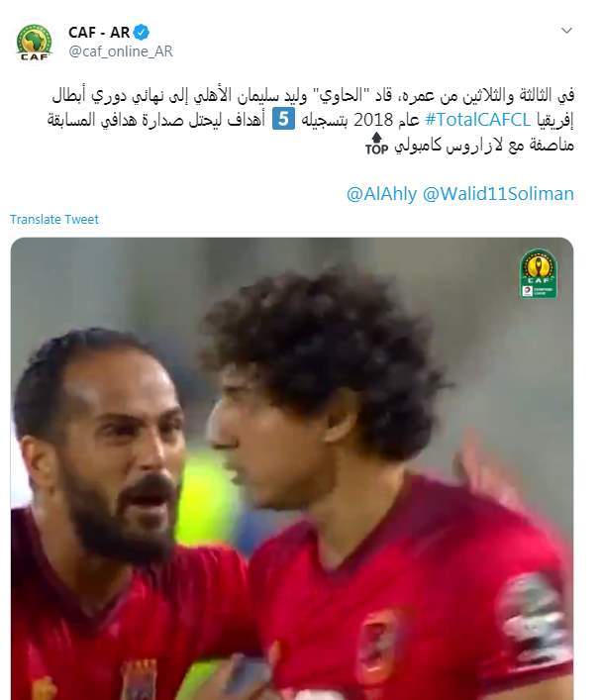
Task: Click the year 2018 in the tweet text
Action: 370,120
